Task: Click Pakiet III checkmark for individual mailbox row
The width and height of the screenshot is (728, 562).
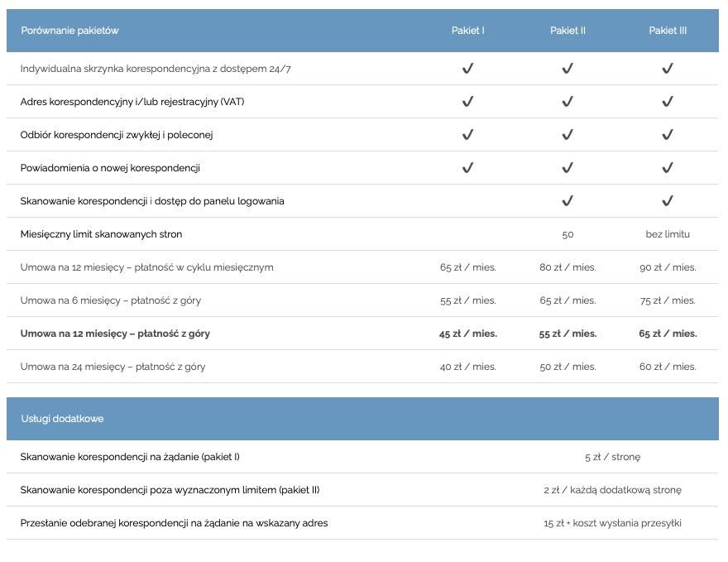Action: pyautogui.click(x=668, y=69)
